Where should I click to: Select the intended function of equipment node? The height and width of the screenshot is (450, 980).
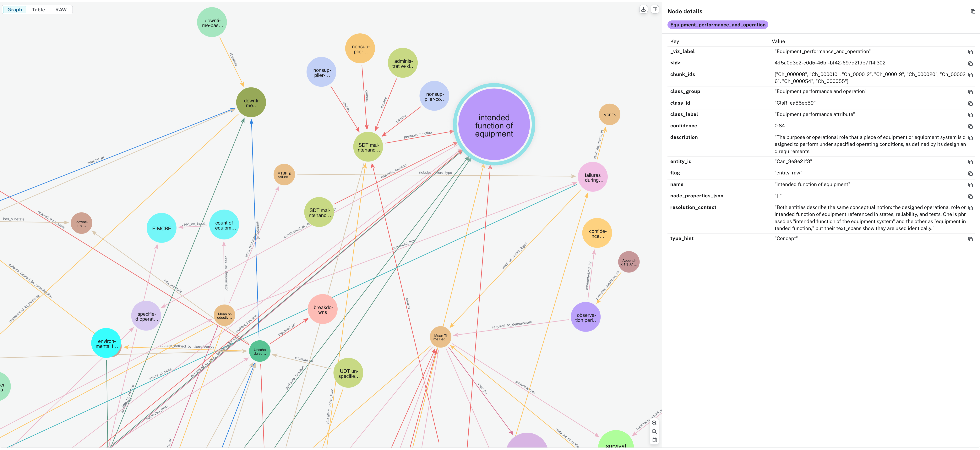tap(494, 124)
